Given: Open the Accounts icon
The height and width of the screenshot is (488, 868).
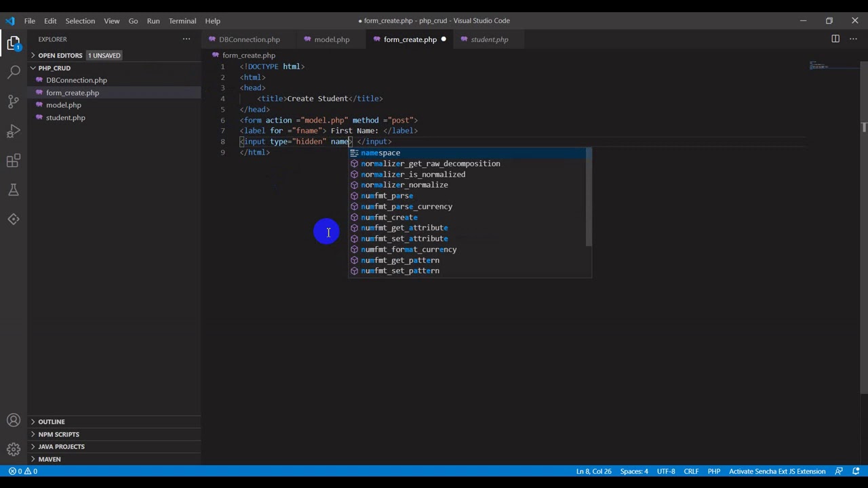Looking at the screenshot, I should click(x=14, y=420).
